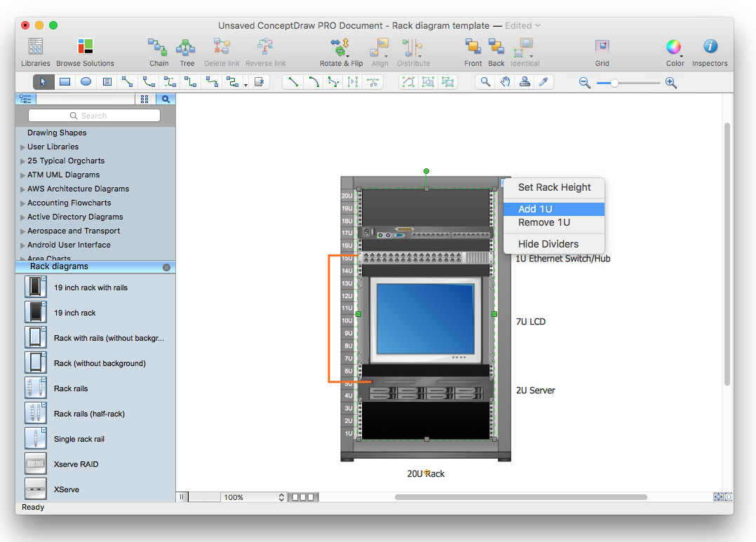Click the 7U LCD label
This screenshot has width=756, height=542.
pos(531,322)
